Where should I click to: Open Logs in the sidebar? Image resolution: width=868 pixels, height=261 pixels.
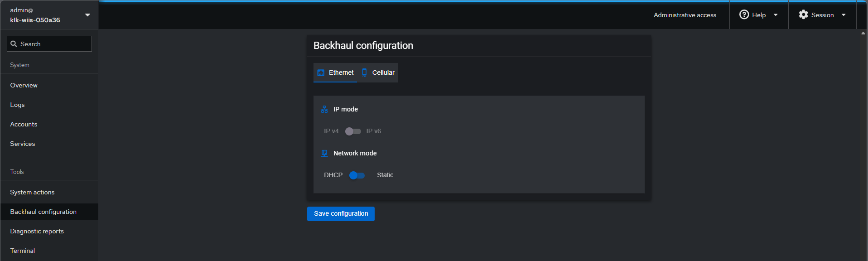pos(49,105)
